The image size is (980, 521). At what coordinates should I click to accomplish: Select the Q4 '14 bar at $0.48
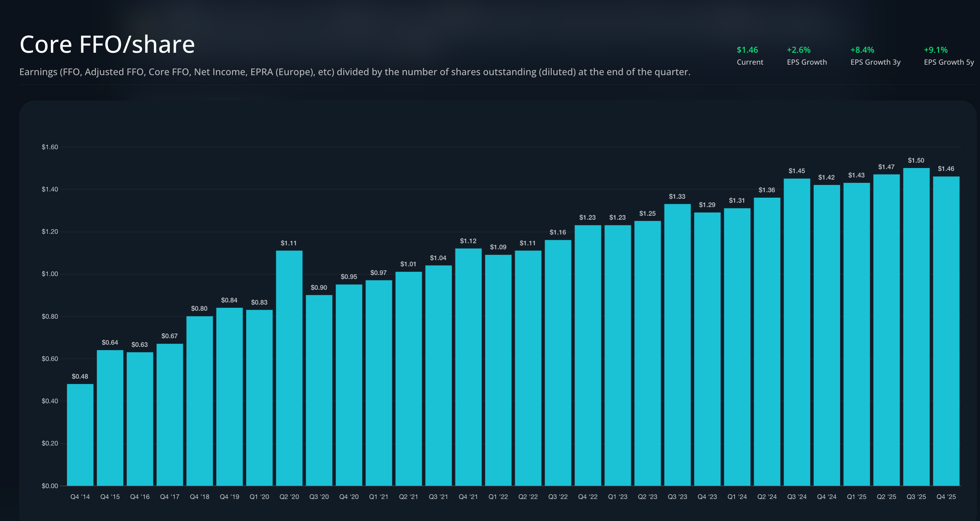pos(80,435)
